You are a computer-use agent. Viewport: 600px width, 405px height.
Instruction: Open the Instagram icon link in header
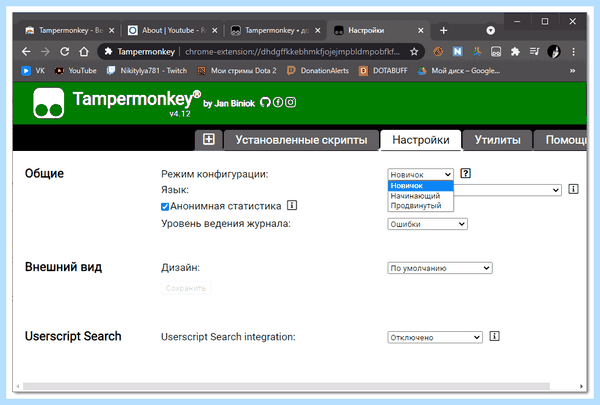[x=290, y=103]
